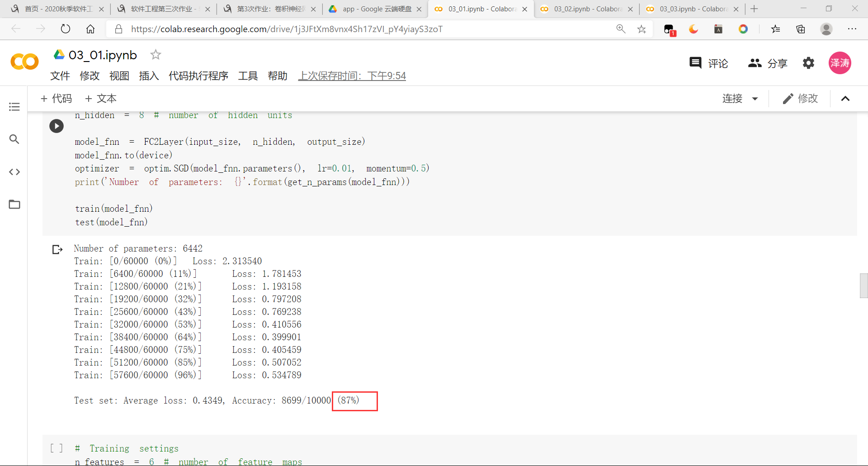The height and width of the screenshot is (466, 868).
Task: Open the browser settings and more menu
Action: coord(852,29)
